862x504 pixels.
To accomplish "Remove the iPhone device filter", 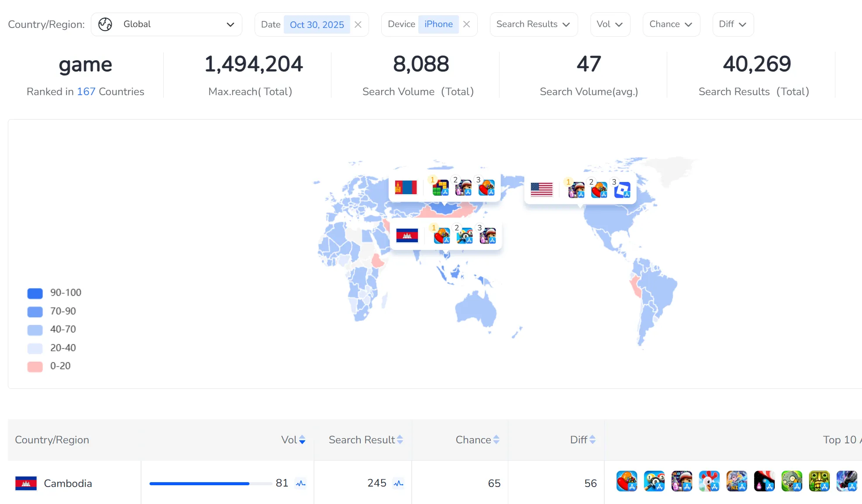I will [x=466, y=24].
